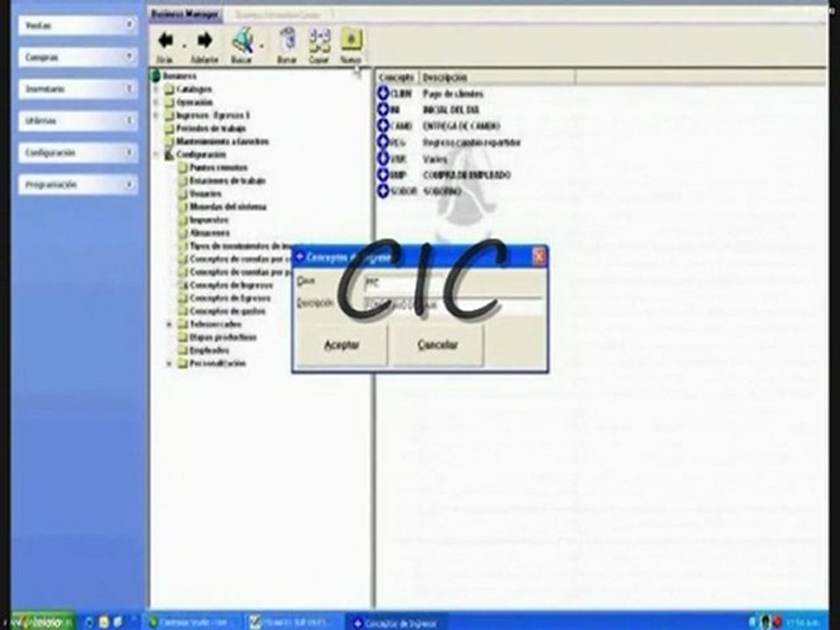Click the blue icon of the EMP row
This screenshot has height=630, width=840.
(383, 175)
